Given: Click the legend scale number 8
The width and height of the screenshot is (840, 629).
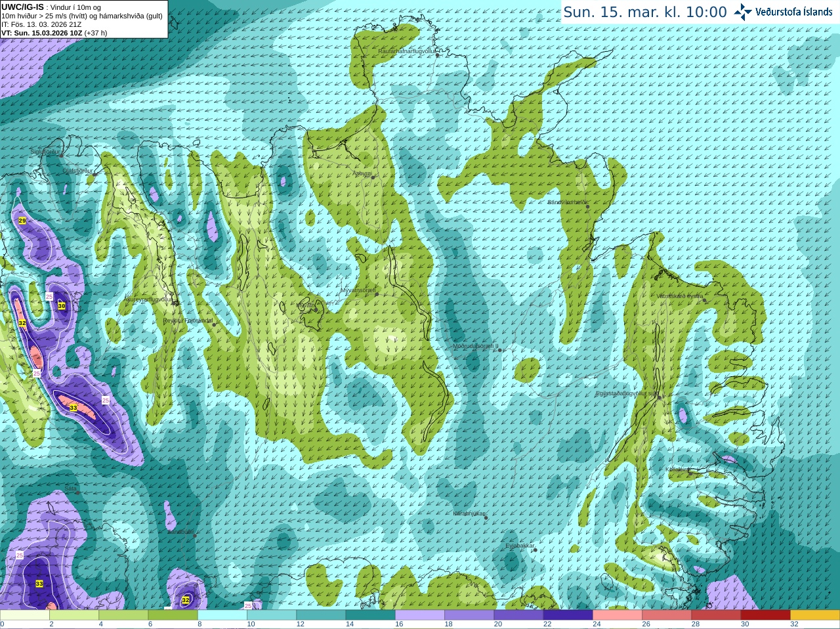Looking at the screenshot, I should tap(199, 624).
